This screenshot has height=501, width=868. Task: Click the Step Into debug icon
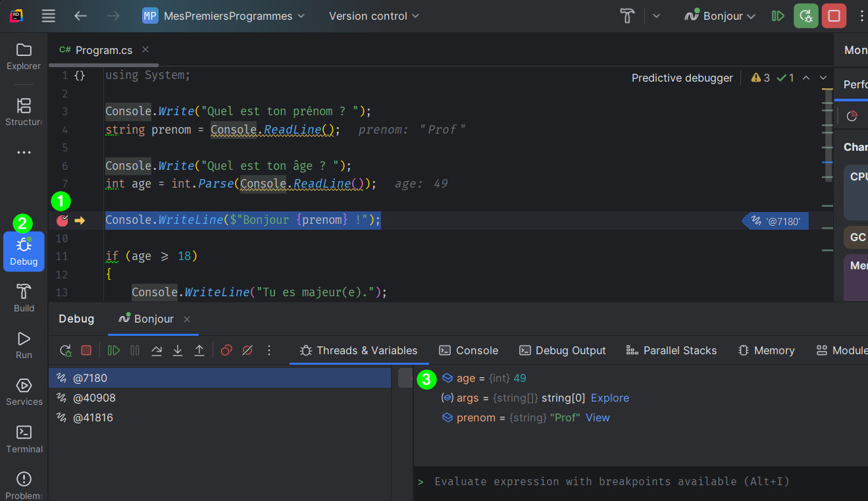178,350
